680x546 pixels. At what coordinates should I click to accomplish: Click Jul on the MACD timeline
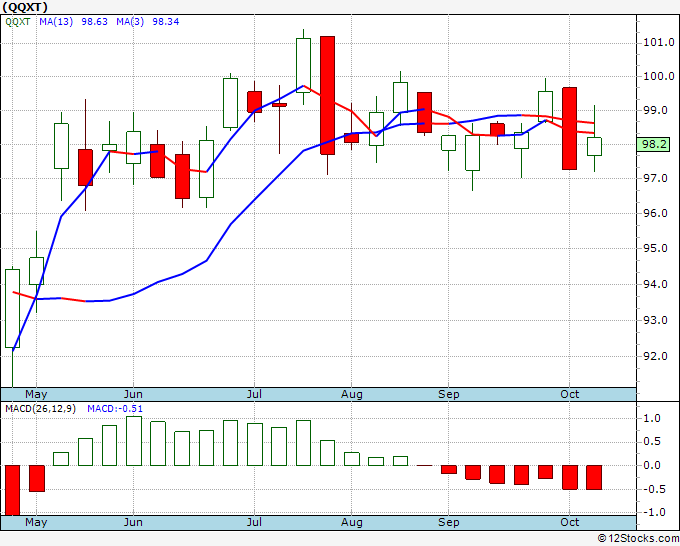tap(254, 522)
